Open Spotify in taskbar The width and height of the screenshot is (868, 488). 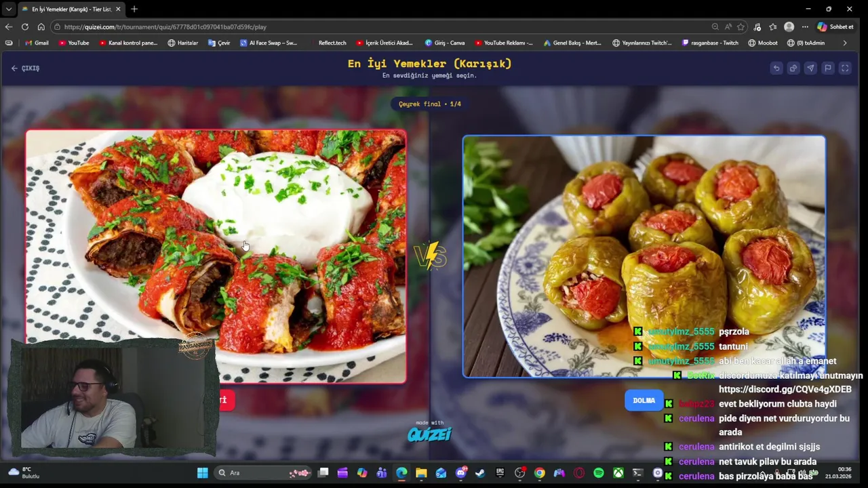(599, 473)
